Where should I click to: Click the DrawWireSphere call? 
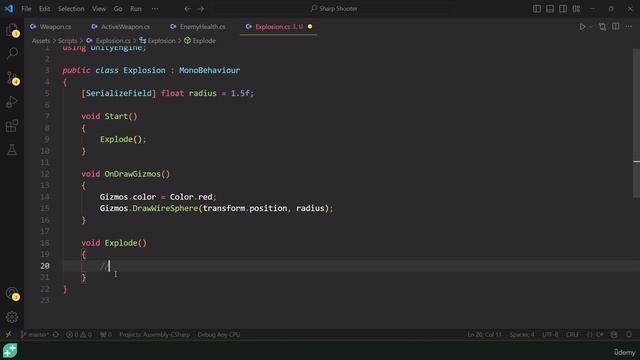(165, 208)
